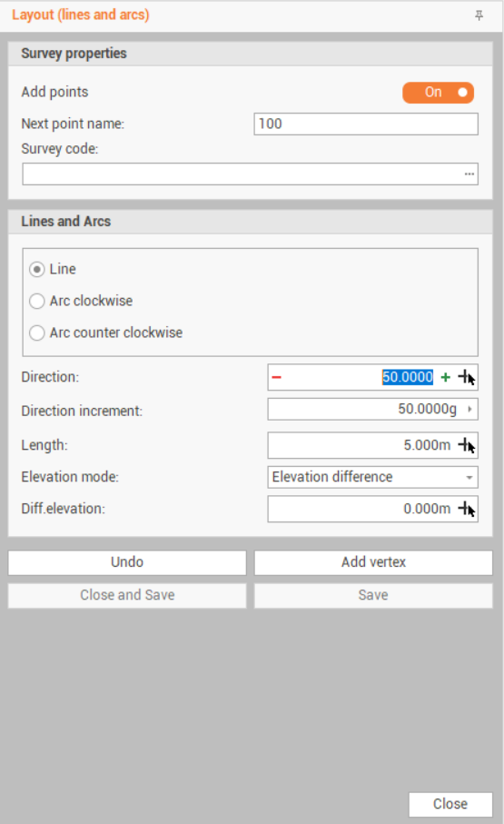Viewport: 504px width, 824px height.
Task: Pick length from drawing using cursor icon
Action: pos(467,446)
